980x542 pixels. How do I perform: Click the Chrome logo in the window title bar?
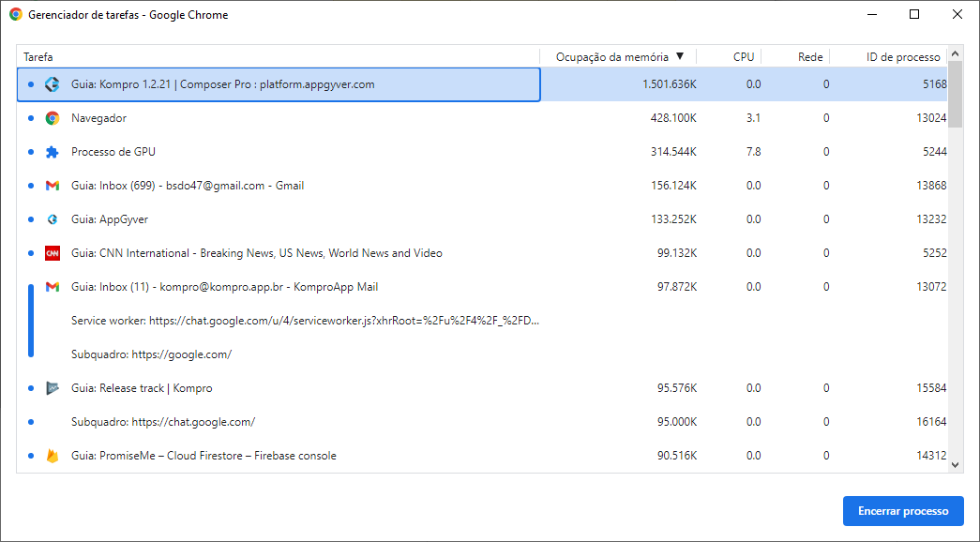(x=16, y=14)
